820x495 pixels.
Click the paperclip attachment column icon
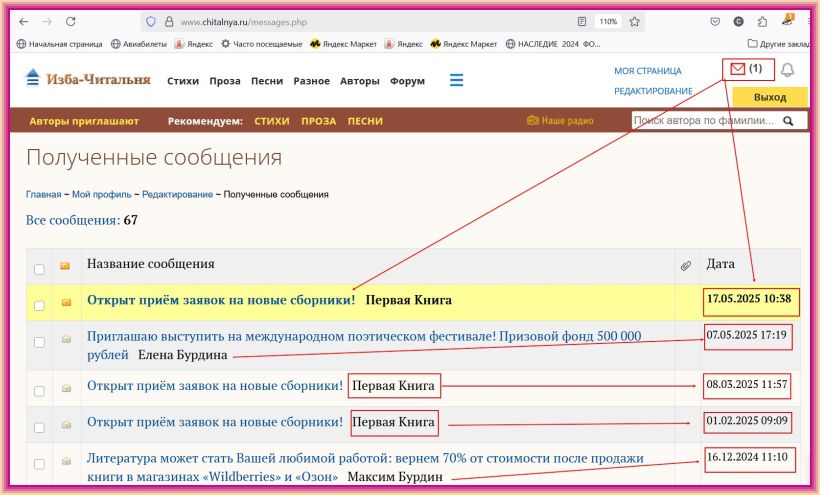686,266
